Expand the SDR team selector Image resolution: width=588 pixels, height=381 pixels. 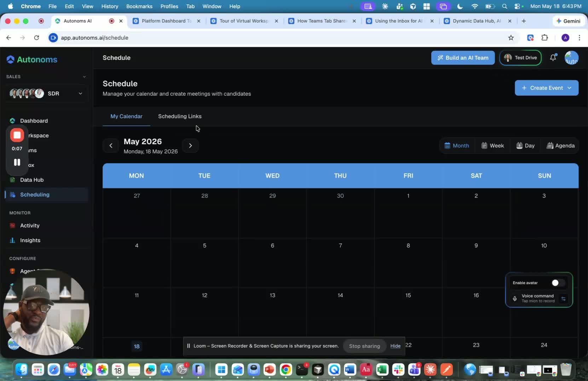[x=46, y=93]
